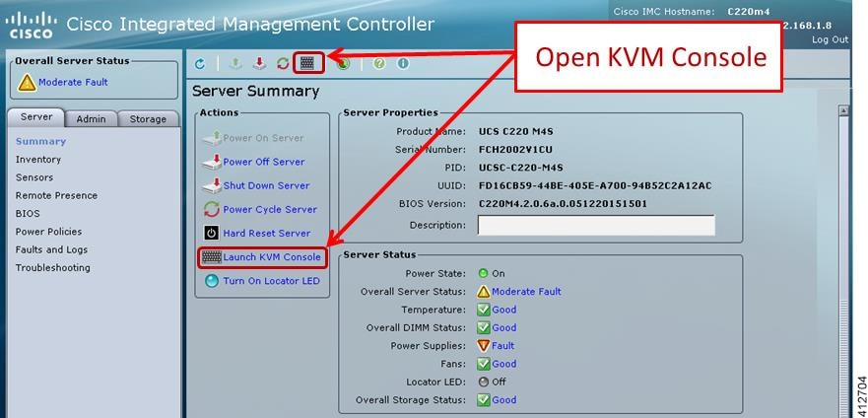Click the Power Cycle Server link
The width and height of the screenshot is (868, 418).
pos(270,210)
